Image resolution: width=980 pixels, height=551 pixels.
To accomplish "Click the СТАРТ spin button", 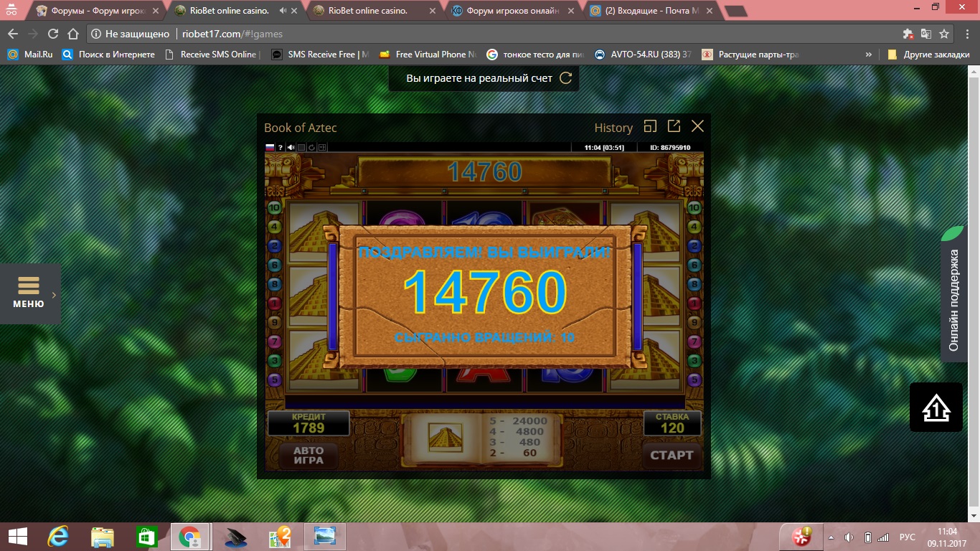I will (672, 455).
